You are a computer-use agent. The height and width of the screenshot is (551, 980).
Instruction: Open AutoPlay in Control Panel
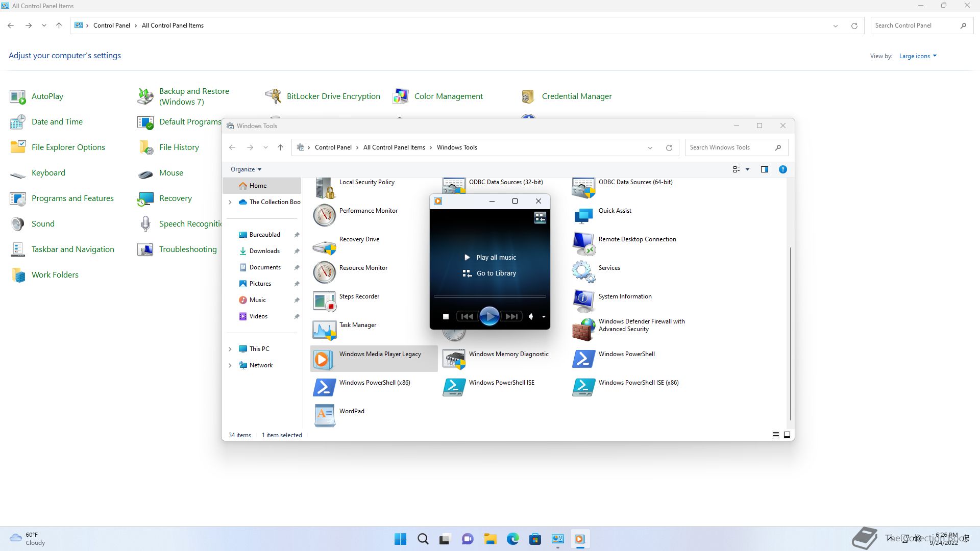click(x=37, y=96)
